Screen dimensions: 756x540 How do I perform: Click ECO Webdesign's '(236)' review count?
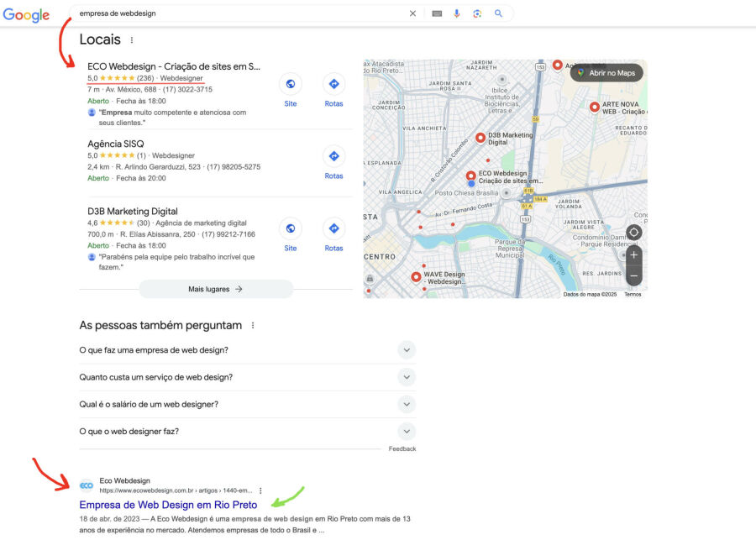[x=145, y=78]
